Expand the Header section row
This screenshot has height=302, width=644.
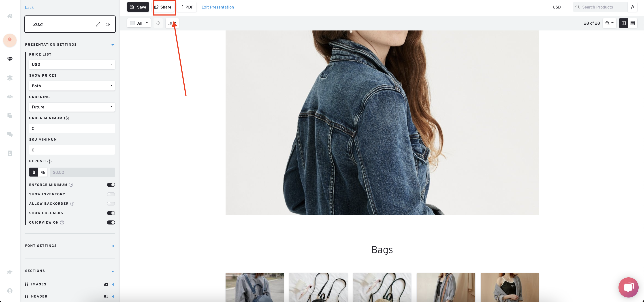click(x=113, y=296)
